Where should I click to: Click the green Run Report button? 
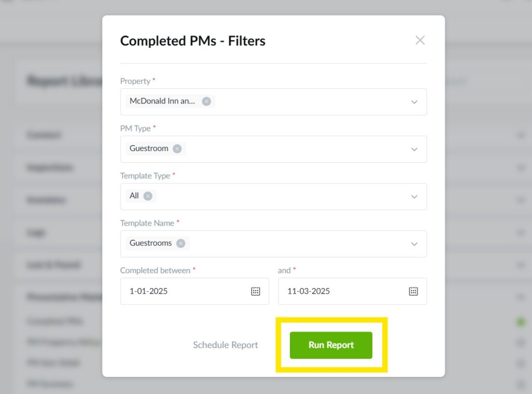(331, 345)
